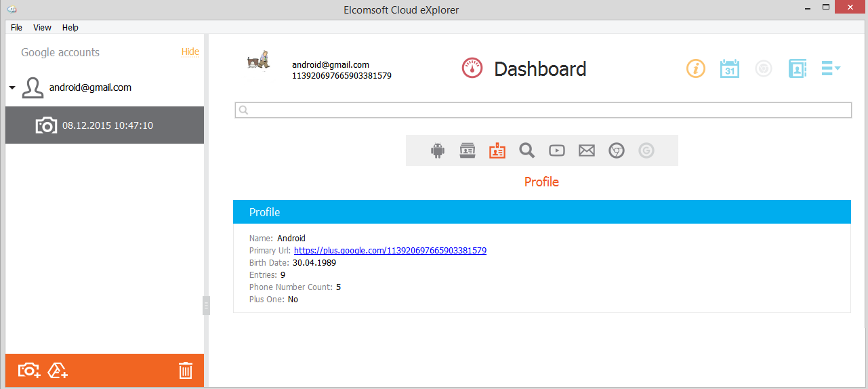Click the Hide link in the accounts panel
Viewport: 868px width, 389px height.
click(190, 52)
